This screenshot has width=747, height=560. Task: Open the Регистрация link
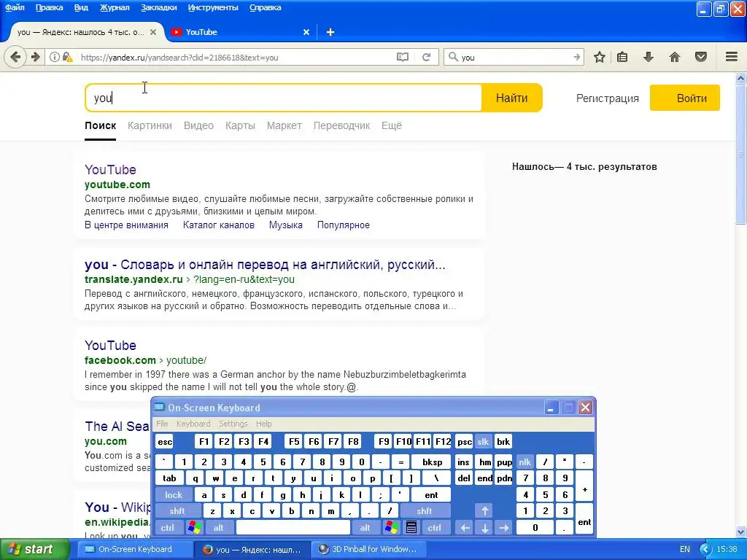point(608,98)
